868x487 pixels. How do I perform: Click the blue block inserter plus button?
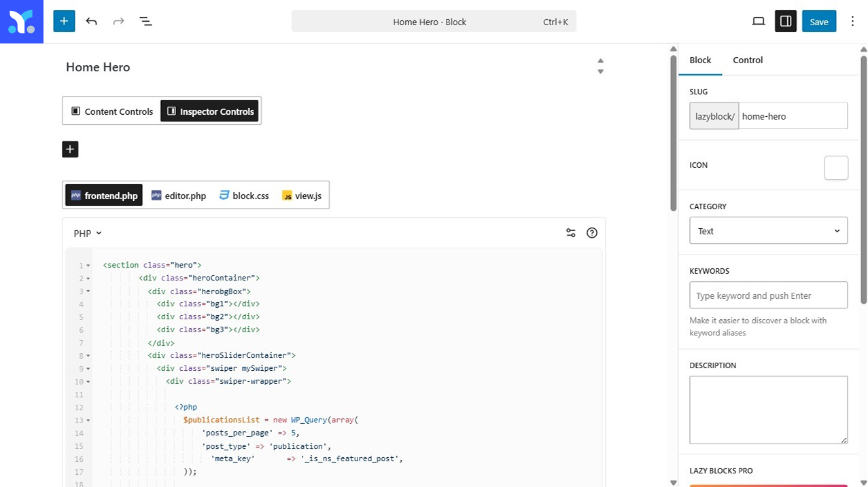pos(64,21)
